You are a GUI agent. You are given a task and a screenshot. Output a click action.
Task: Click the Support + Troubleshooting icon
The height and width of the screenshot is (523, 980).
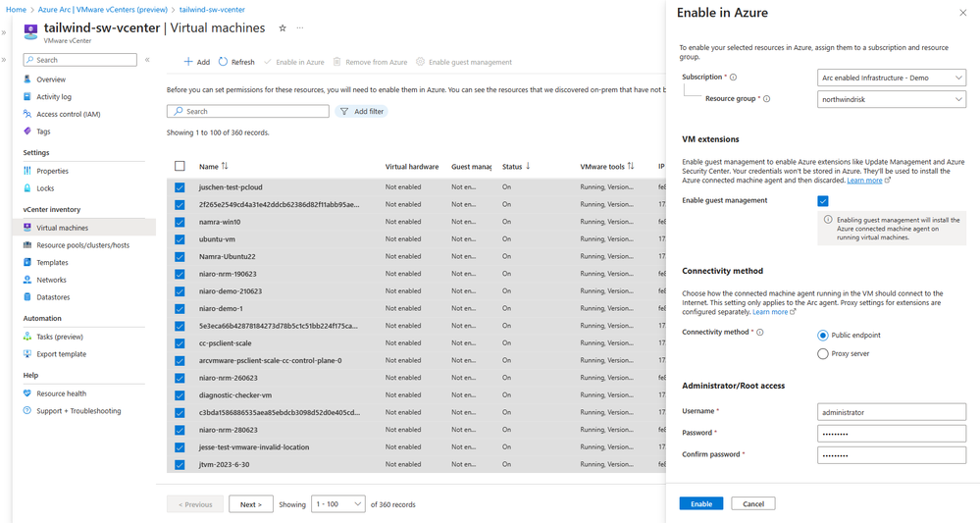pos(26,411)
